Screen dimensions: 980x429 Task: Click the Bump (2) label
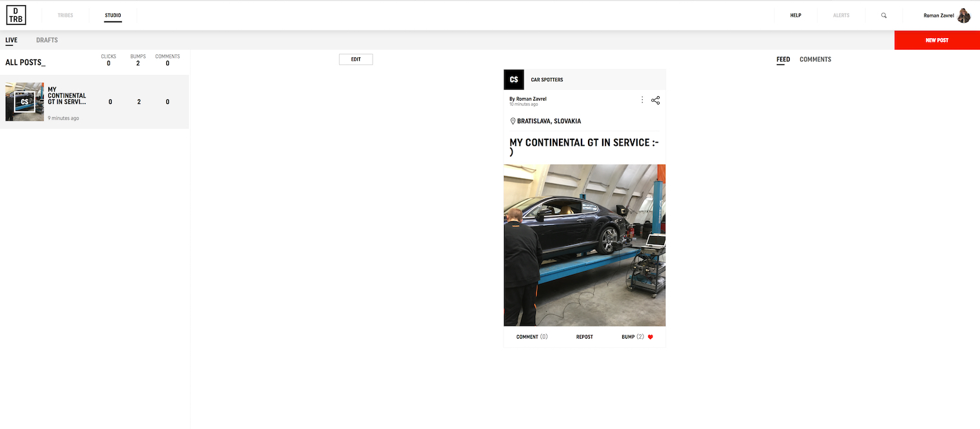click(x=632, y=337)
